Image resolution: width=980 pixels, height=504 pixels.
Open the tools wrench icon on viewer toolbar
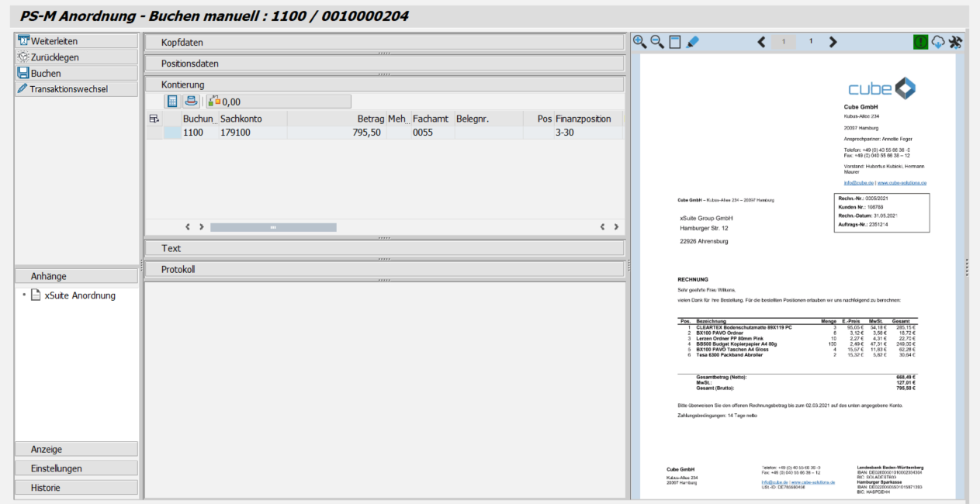(x=954, y=41)
